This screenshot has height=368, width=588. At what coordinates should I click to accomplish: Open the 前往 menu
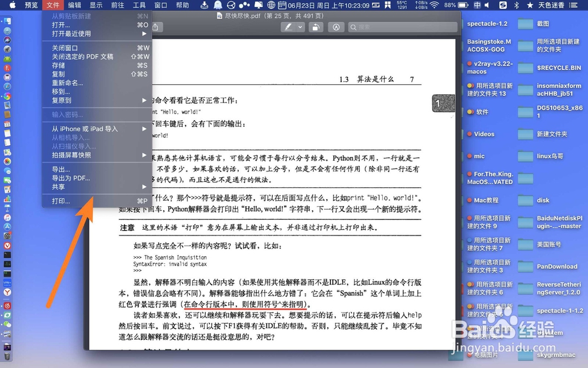pos(118,5)
